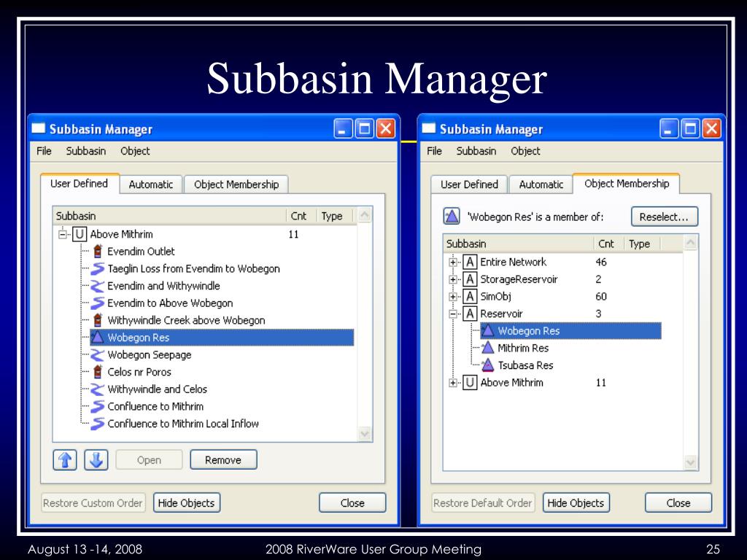The width and height of the screenshot is (747, 560).
Task: Click the "Tsubasa Res" row text
Action: coord(525,365)
